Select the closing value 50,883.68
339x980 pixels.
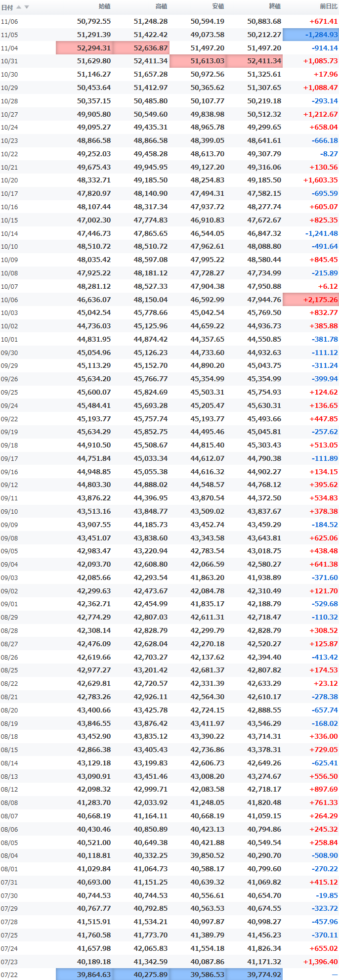click(x=264, y=22)
